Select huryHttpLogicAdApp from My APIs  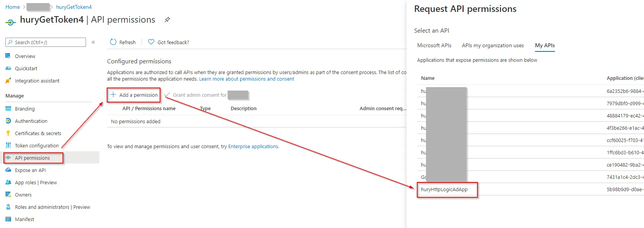444,189
